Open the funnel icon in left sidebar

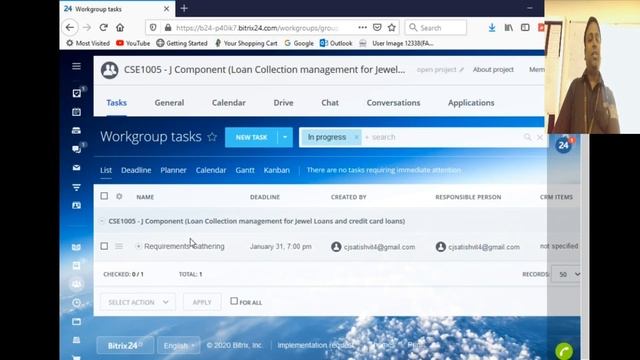(76, 187)
